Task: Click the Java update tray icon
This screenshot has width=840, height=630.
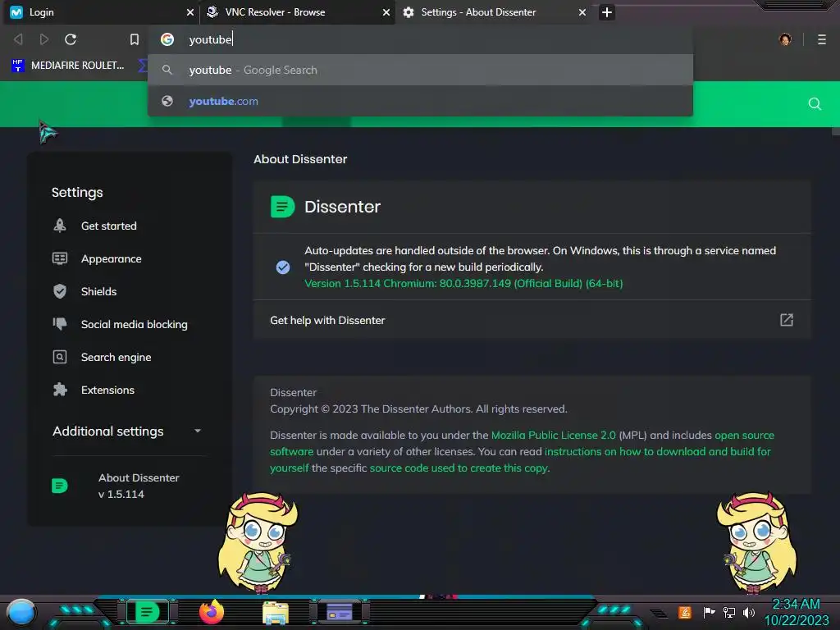Action: click(x=685, y=612)
